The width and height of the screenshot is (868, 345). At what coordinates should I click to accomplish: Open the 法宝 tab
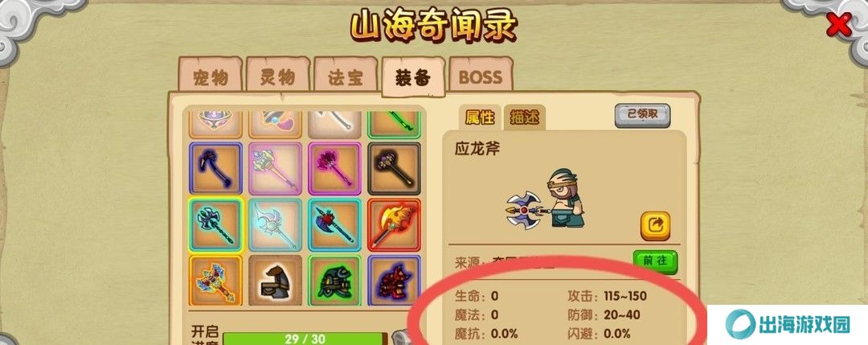(x=346, y=75)
